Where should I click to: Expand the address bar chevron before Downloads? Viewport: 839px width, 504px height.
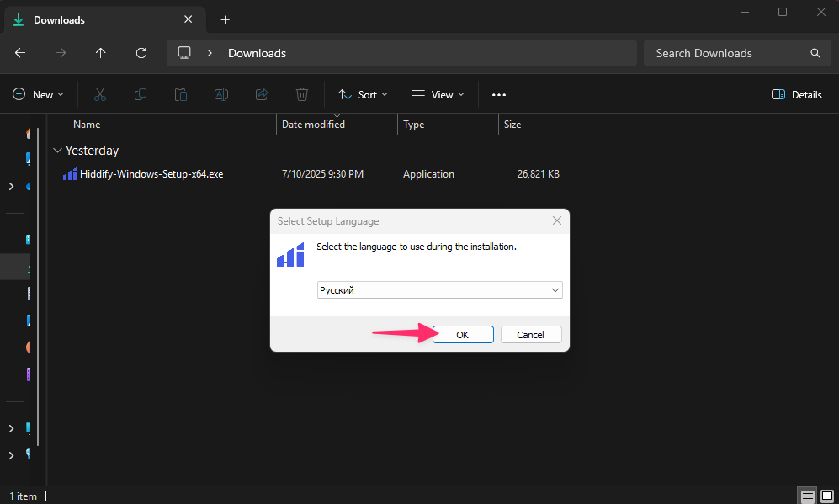coord(210,53)
